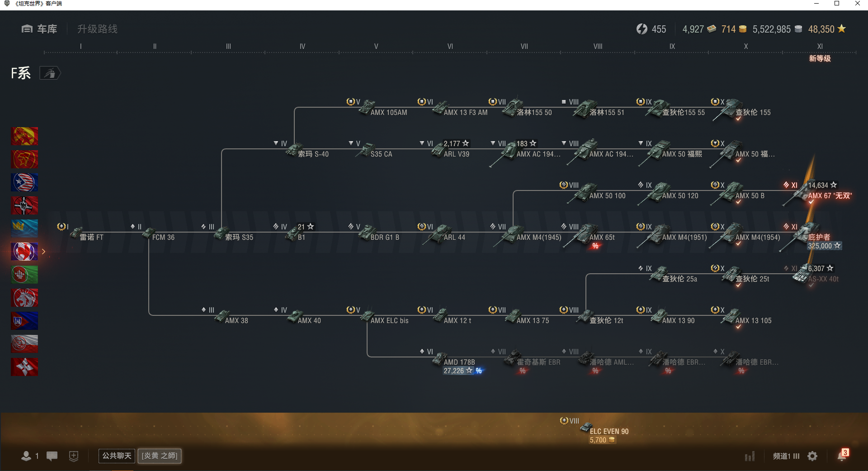The width and height of the screenshot is (868, 471).
Task: Open the shield plus icon
Action: (74, 456)
